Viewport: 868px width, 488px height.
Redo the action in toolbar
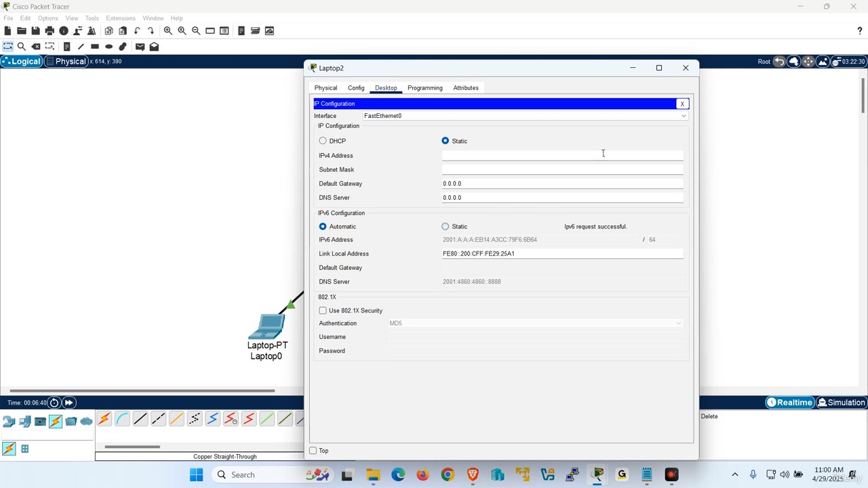(151, 30)
